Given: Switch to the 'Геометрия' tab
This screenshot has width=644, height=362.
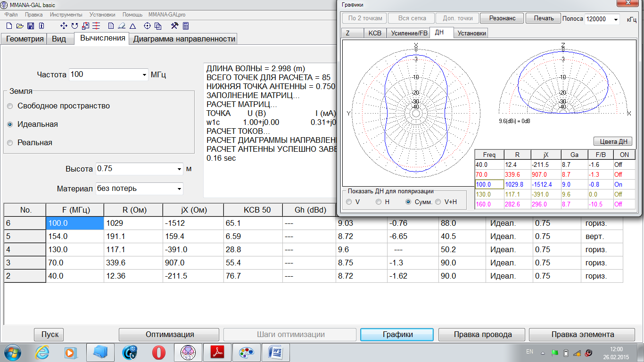Looking at the screenshot, I should (25, 39).
